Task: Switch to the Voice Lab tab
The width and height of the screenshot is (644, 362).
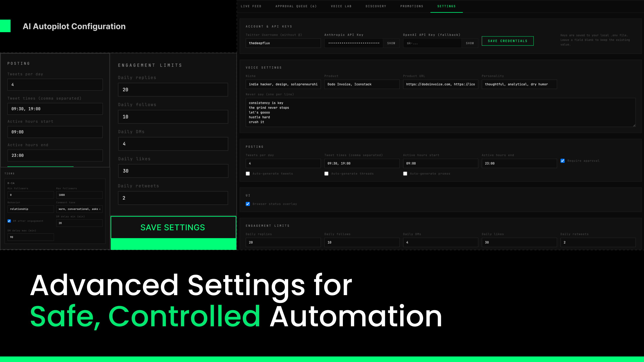Action: [341, 6]
